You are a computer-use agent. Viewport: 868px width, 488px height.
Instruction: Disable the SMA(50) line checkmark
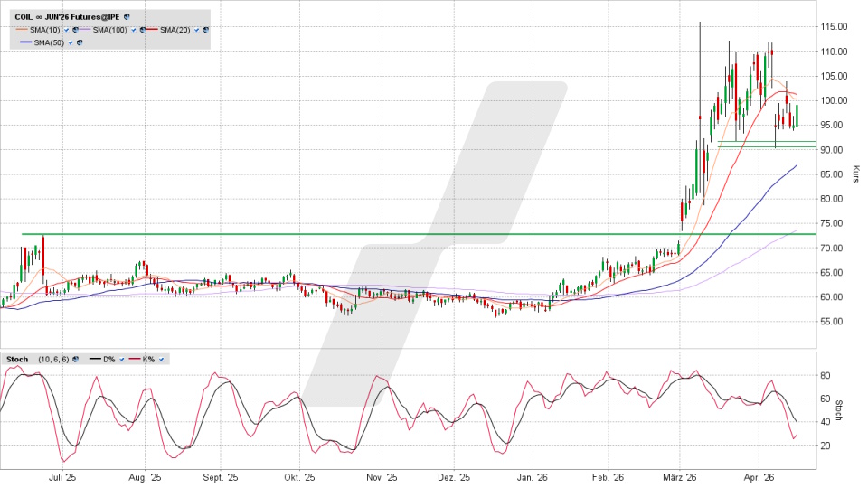71,42
